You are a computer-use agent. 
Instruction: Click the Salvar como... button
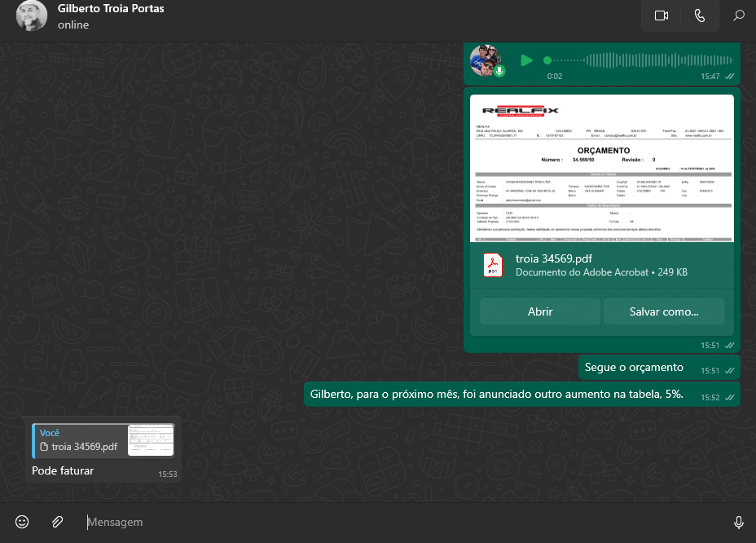(x=663, y=311)
